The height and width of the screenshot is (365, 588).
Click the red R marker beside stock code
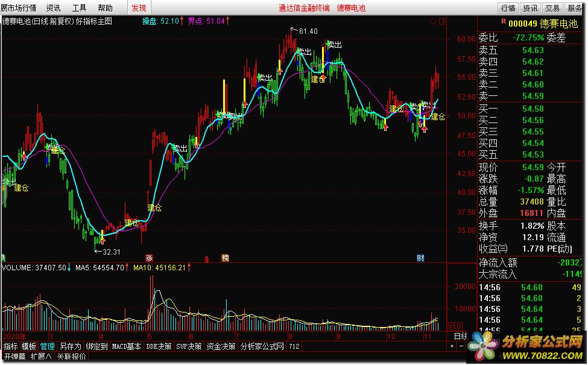click(504, 22)
